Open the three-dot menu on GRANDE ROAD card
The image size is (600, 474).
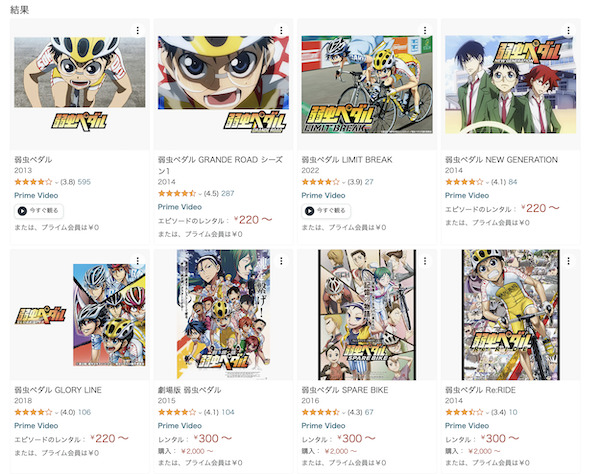click(282, 31)
